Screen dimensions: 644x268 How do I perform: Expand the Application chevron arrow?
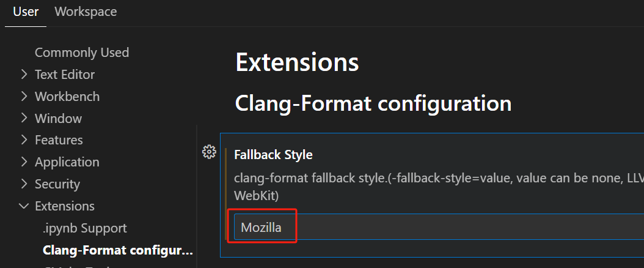[24, 162]
